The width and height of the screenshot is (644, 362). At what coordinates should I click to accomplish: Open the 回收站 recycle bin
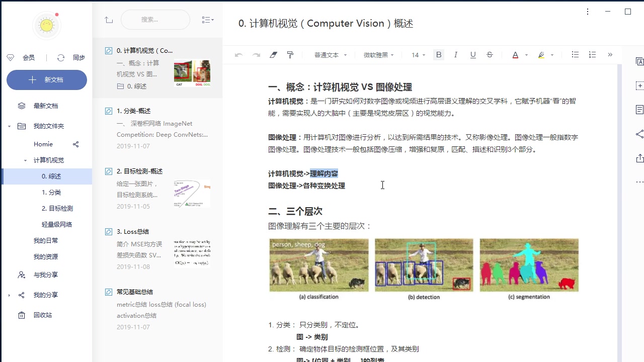click(x=43, y=315)
